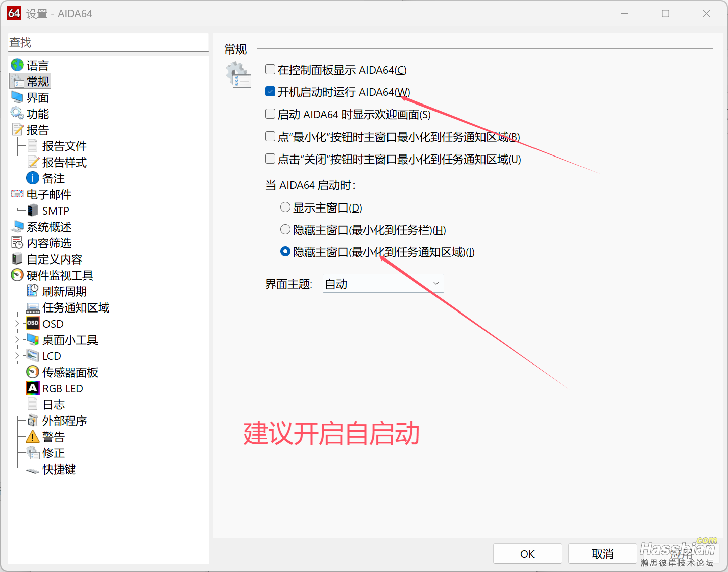
Task: Click the RGB LED letter-A icon
Action: 33,388
